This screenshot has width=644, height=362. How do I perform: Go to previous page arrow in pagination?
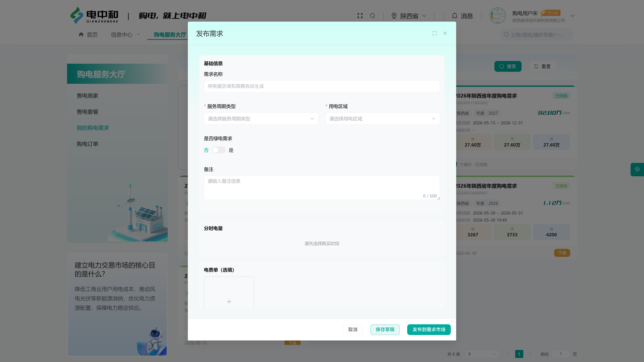click(x=508, y=354)
